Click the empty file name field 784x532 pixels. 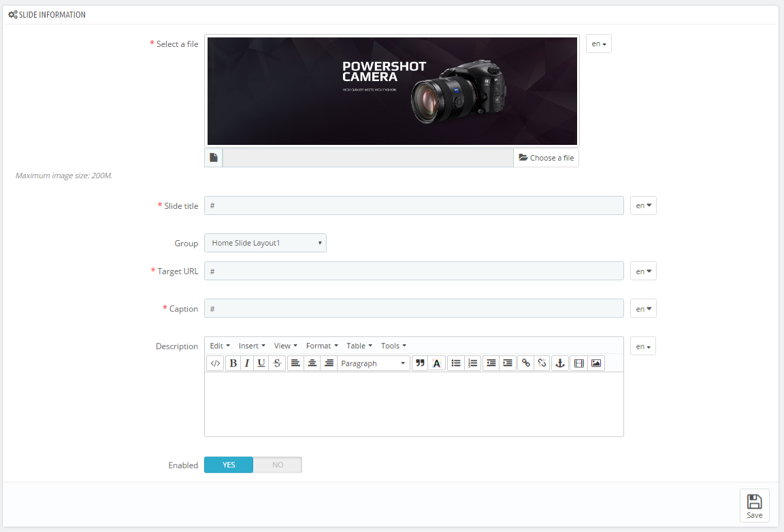pyautogui.click(x=368, y=158)
